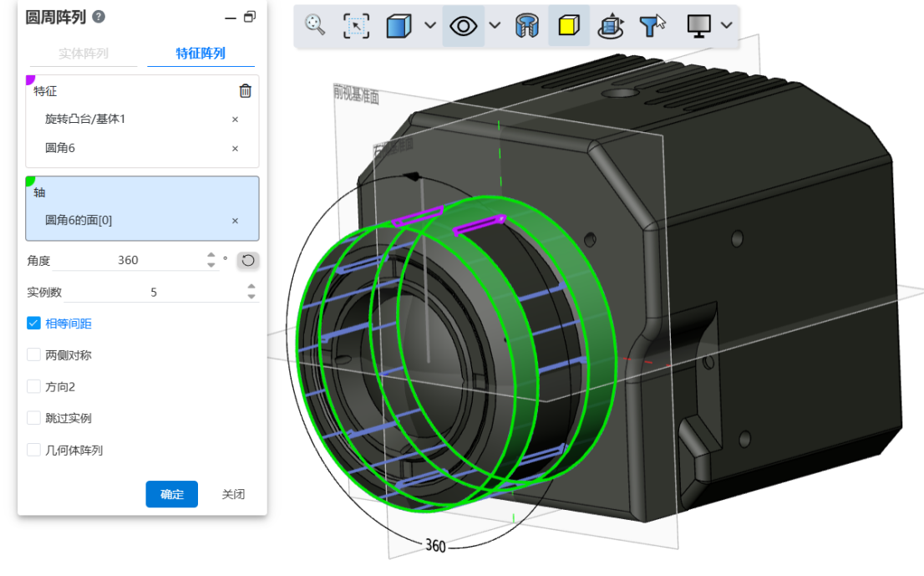Viewport: 924px width, 576px height.
Task: Decrease angle with down stepper arrow
Action: [211, 265]
